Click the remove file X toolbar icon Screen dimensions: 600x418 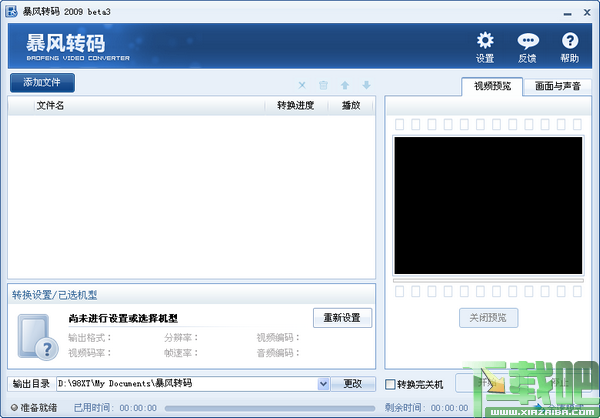pyautogui.click(x=302, y=85)
